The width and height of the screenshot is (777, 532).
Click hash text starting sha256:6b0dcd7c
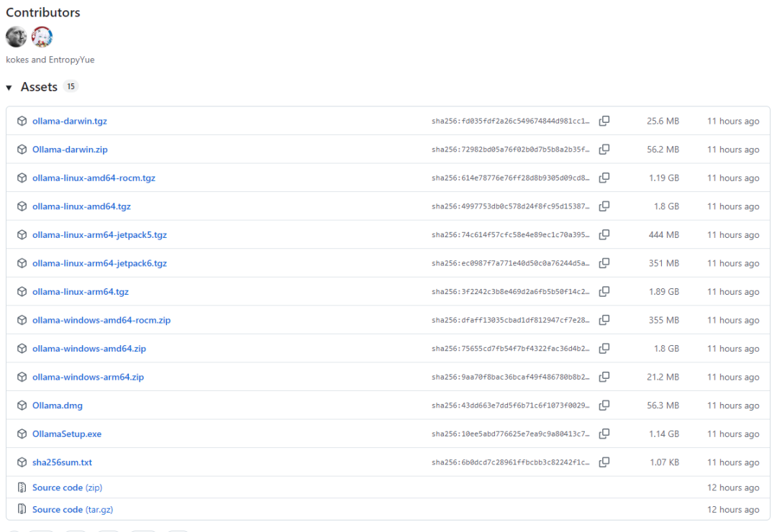tap(510, 462)
